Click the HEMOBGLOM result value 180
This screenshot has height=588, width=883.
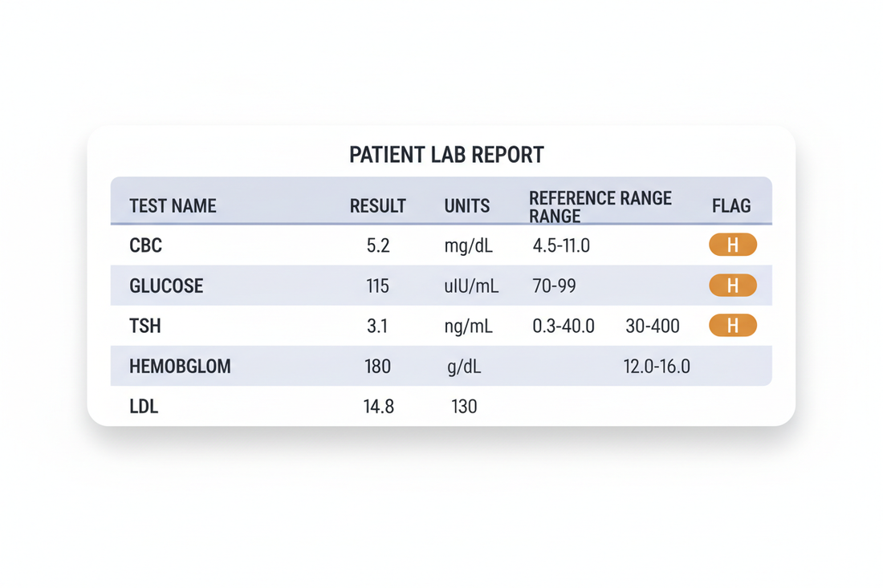[378, 367]
